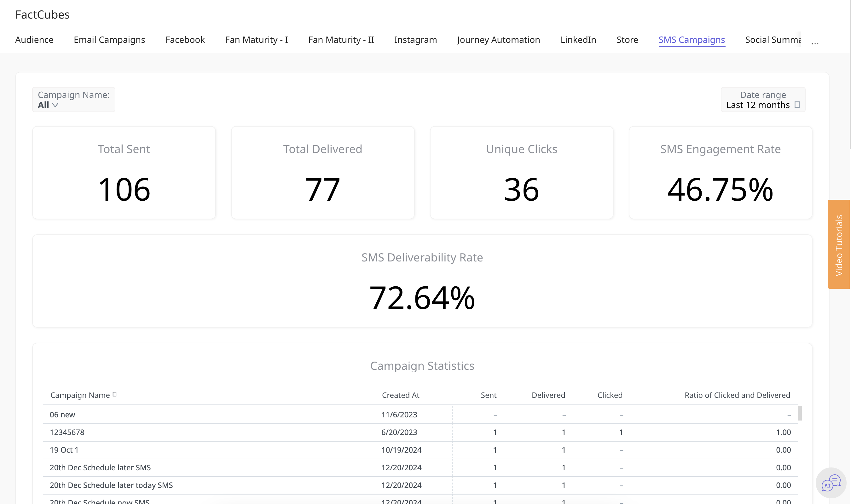851x504 pixels.
Task: Click the Clicked column header
Action: point(610,395)
